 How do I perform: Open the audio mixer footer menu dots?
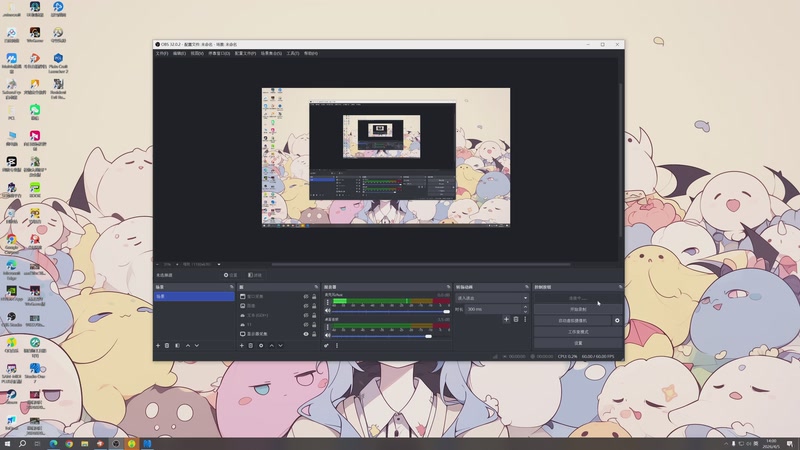pos(337,345)
